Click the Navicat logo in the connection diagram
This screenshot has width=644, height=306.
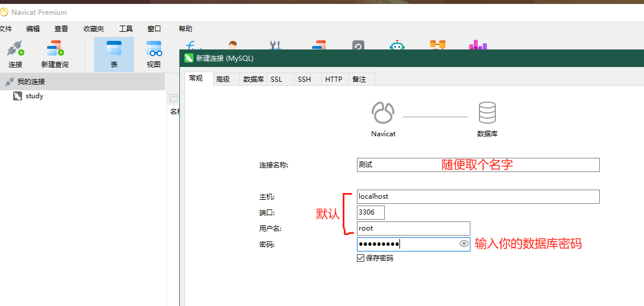click(x=383, y=113)
